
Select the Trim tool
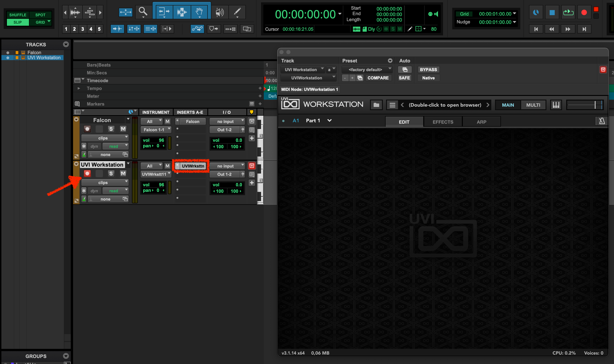click(x=164, y=11)
